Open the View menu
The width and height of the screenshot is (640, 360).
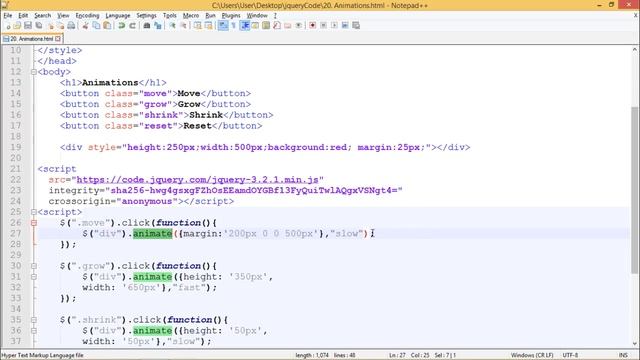click(63, 16)
